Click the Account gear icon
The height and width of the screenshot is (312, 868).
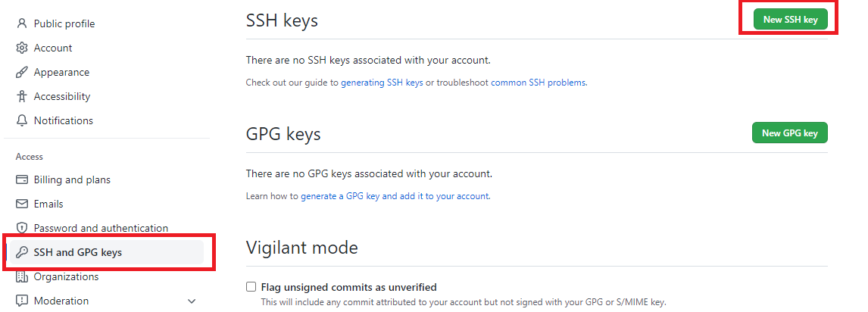(22, 48)
